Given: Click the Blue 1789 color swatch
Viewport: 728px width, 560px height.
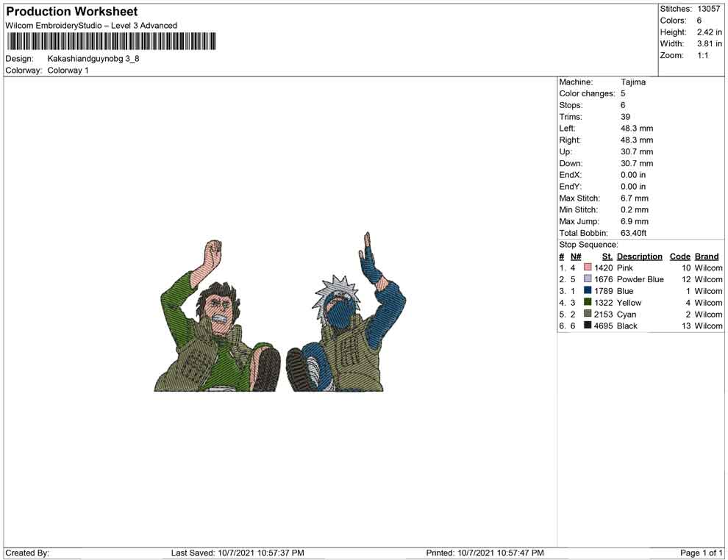Looking at the screenshot, I should point(588,290).
